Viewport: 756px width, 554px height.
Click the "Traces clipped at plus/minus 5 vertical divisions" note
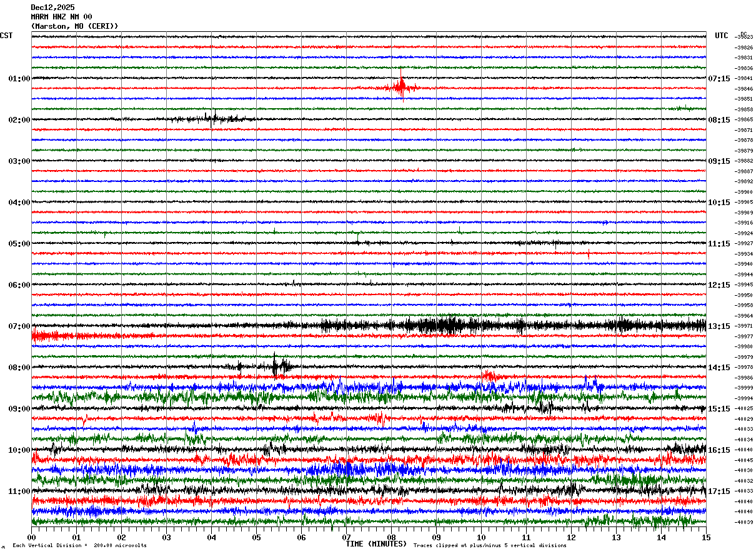490,546
